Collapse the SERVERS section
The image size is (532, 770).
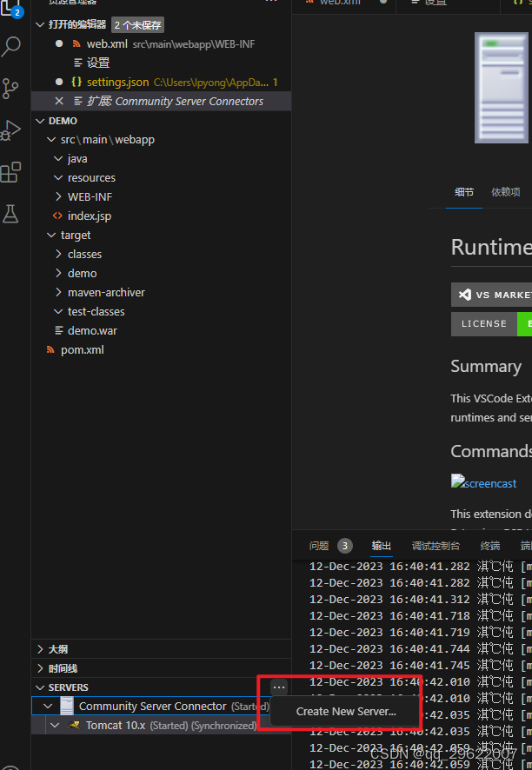coord(40,687)
